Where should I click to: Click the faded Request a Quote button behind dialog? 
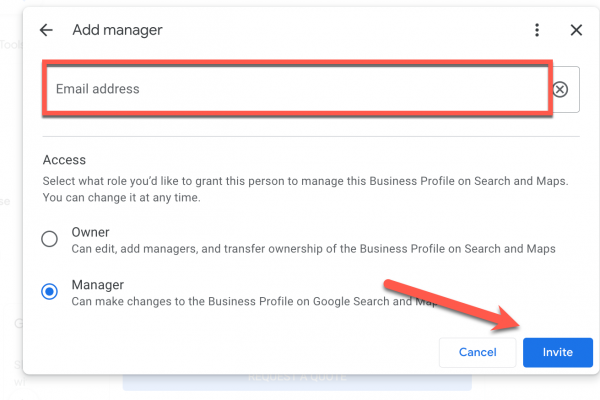tap(296, 382)
